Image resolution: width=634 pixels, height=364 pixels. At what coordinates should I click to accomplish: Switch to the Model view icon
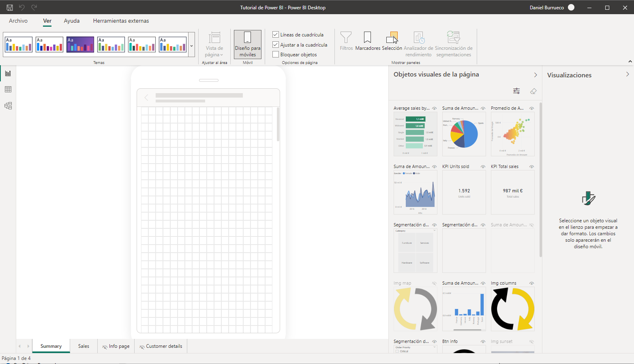coord(8,106)
